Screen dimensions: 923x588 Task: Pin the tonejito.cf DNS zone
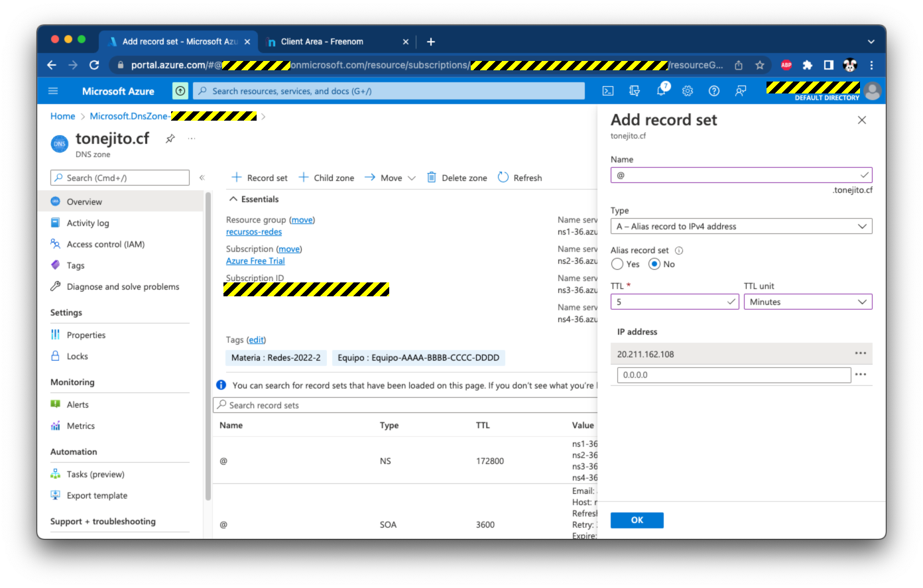(x=170, y=139)
